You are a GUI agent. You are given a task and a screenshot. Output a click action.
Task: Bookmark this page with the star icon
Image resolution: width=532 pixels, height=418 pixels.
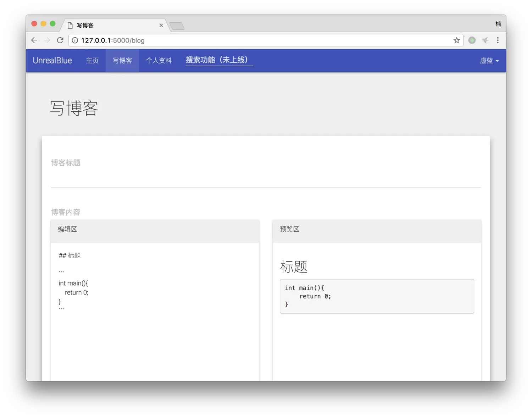(x=456, y=40)
